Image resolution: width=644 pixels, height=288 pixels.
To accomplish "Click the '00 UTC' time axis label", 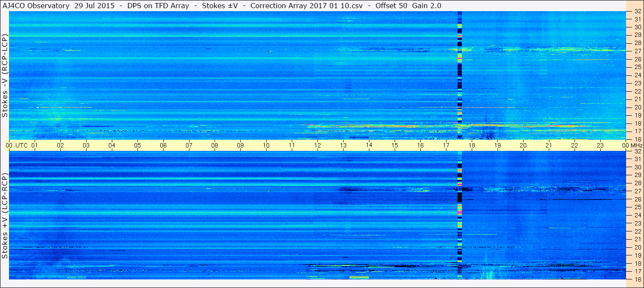I will 17,146.
